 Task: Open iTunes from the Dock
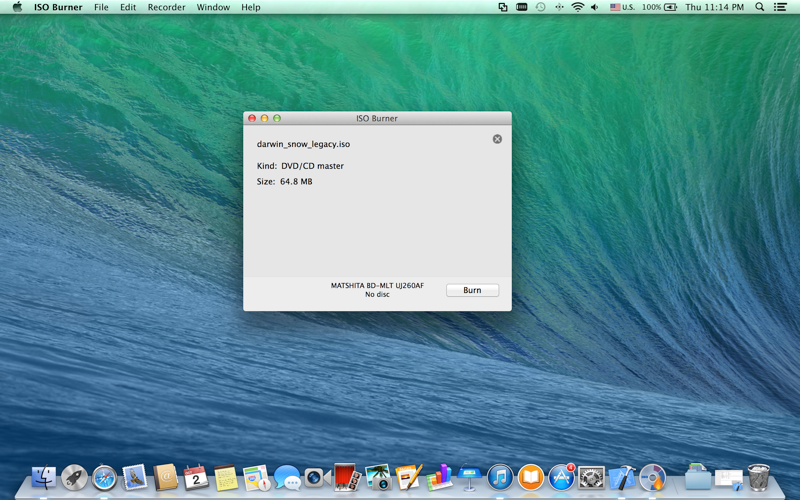(500, 478)
